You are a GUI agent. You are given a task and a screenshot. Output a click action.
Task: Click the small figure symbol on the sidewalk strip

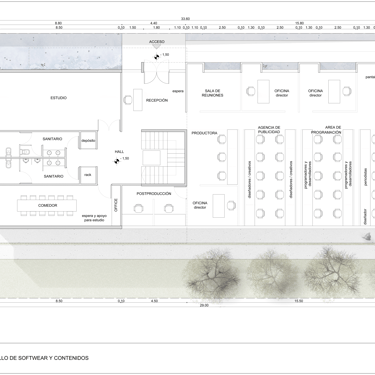(x=367, y=237)
